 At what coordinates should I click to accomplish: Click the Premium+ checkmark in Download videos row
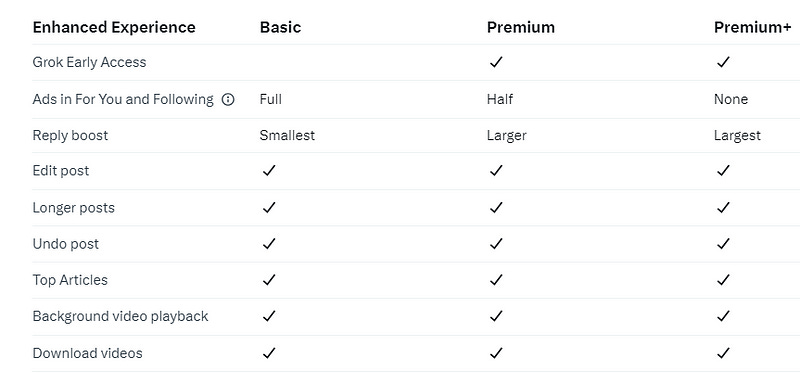pyautogui.click(x=722, y=353)
